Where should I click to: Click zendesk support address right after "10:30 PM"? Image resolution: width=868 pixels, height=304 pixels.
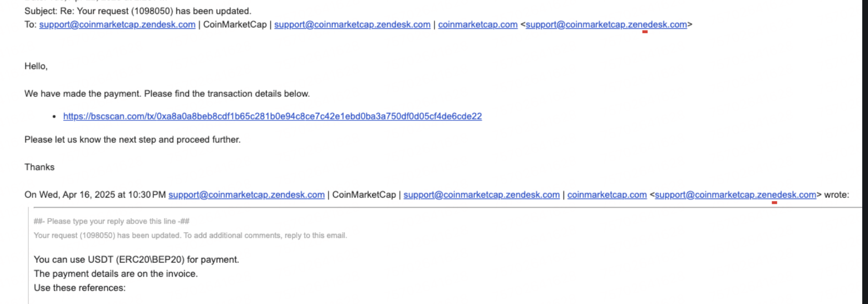pos(246,195)
